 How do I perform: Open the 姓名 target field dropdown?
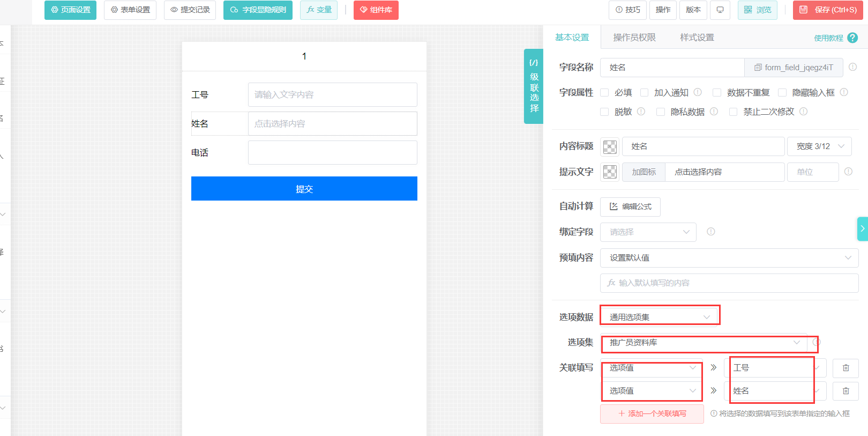775,391
